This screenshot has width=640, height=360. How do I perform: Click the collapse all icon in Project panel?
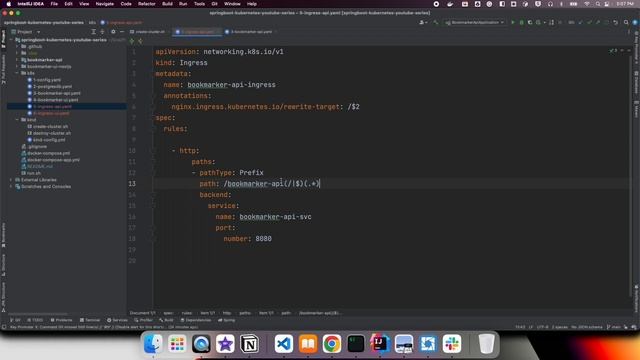tap(102, 31)
